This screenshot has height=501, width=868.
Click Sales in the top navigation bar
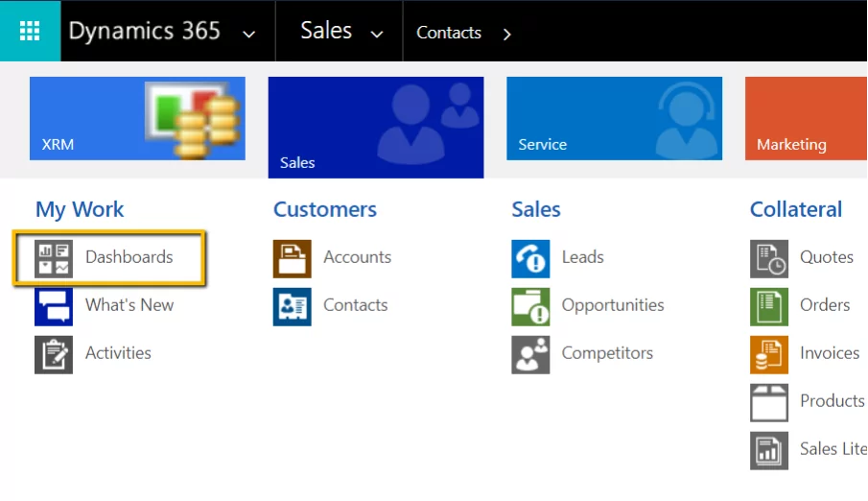tap(326, 31)
